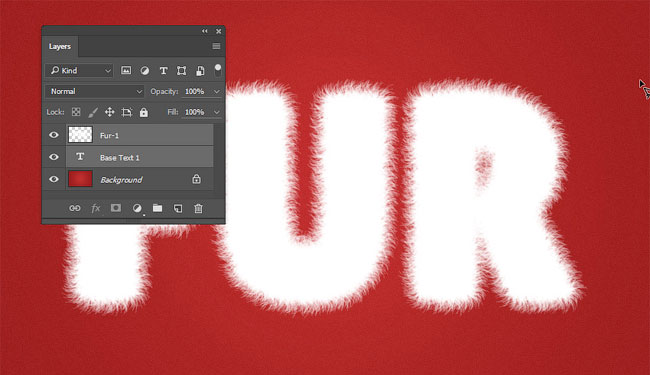
Task: Lock image pixels brush icon
Action: pos(93,112)
